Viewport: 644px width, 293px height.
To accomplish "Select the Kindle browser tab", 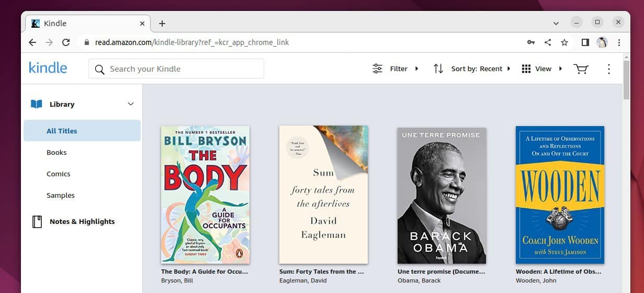I will point(87,24).
